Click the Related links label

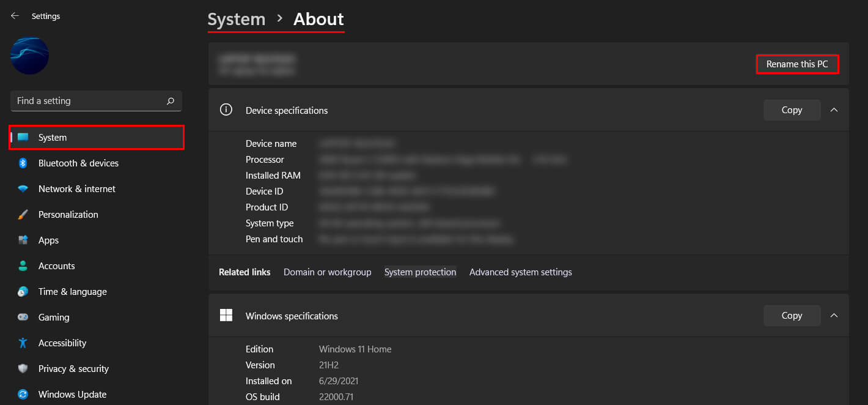245,272
